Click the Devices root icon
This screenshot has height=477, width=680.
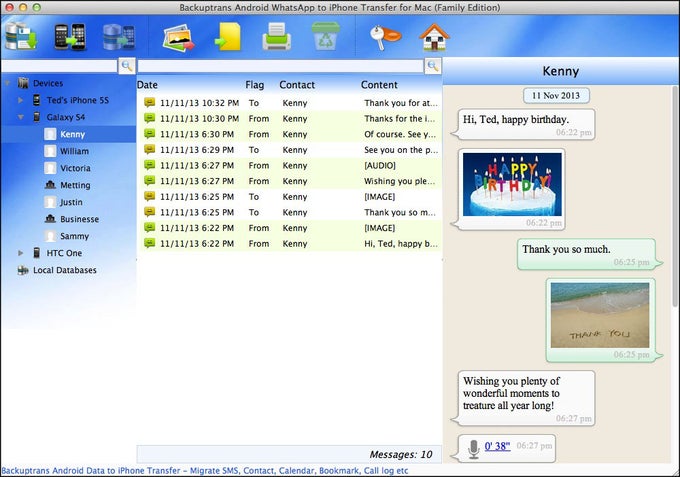point(23,83)
